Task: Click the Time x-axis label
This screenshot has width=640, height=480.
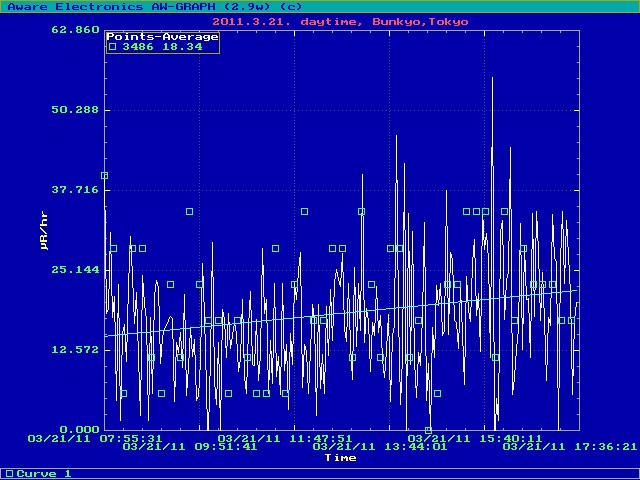Action: coord(340,458)
